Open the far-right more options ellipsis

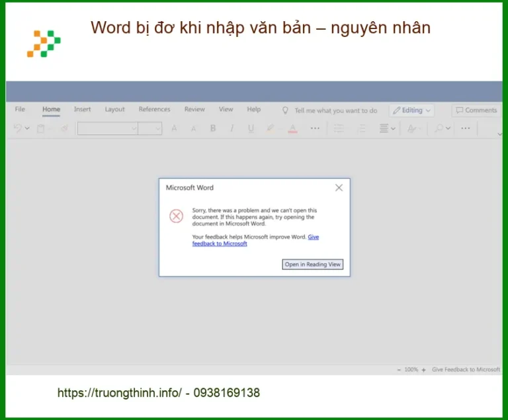[x=466, y=128]
